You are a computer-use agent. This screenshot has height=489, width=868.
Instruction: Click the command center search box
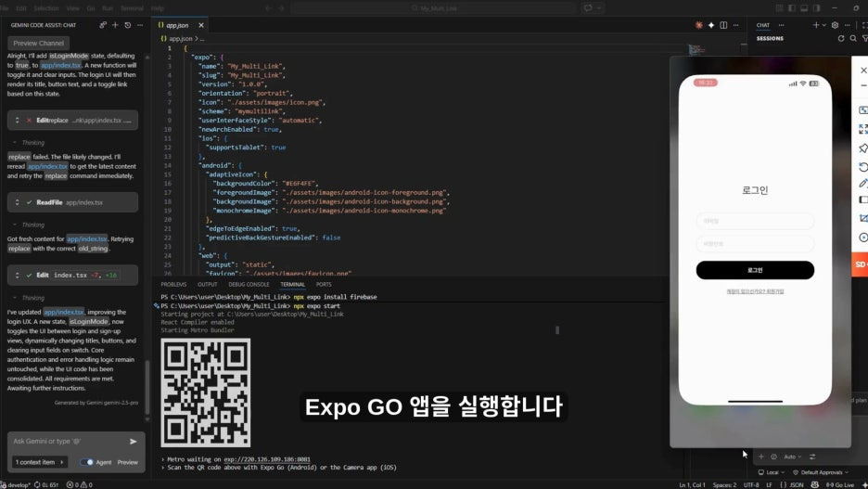(x=433, y=8)
